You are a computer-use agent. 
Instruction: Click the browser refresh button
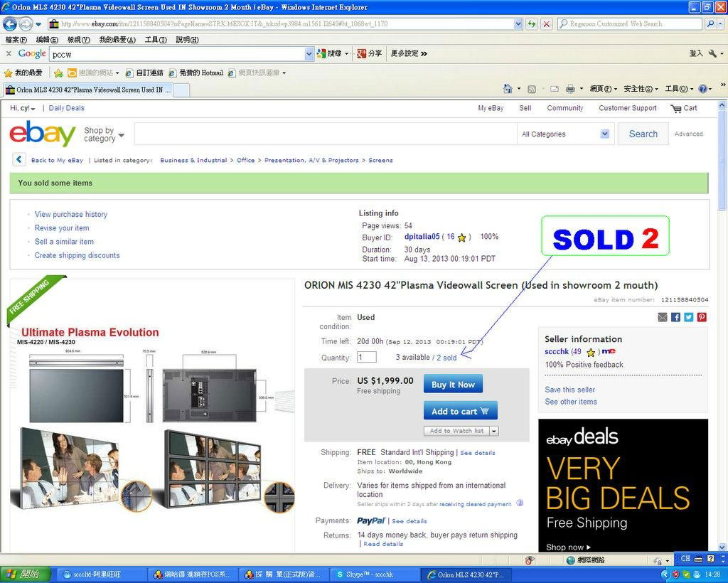coord(531,24)
